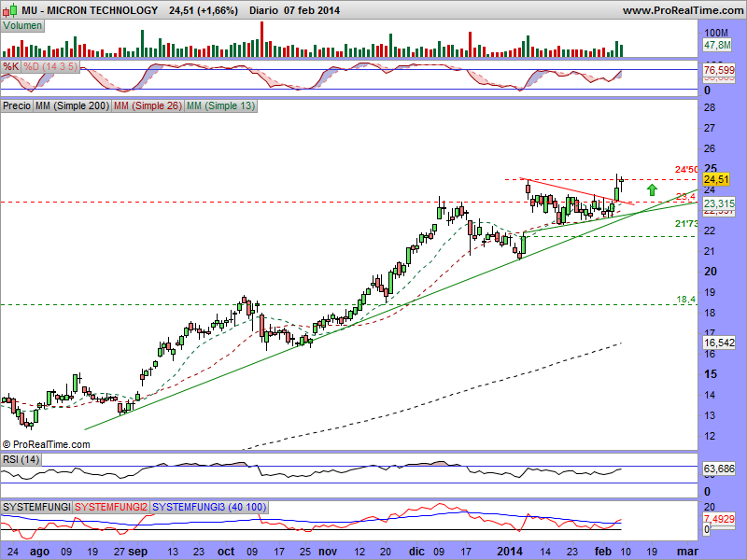Select the SYSTEMFUNGI2 indicator label
The image size is (747, 560).
pyautogui.click(x=111, y=507)
